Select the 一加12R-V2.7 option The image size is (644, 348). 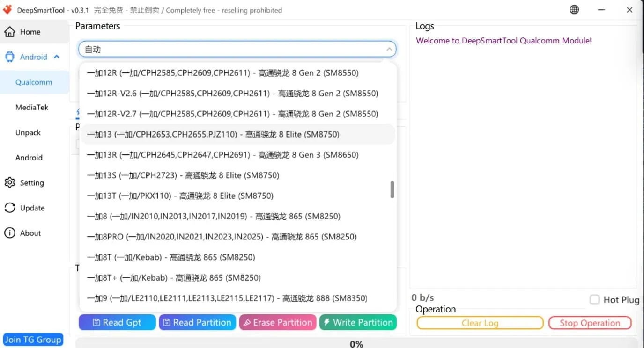tap(238, 114)
